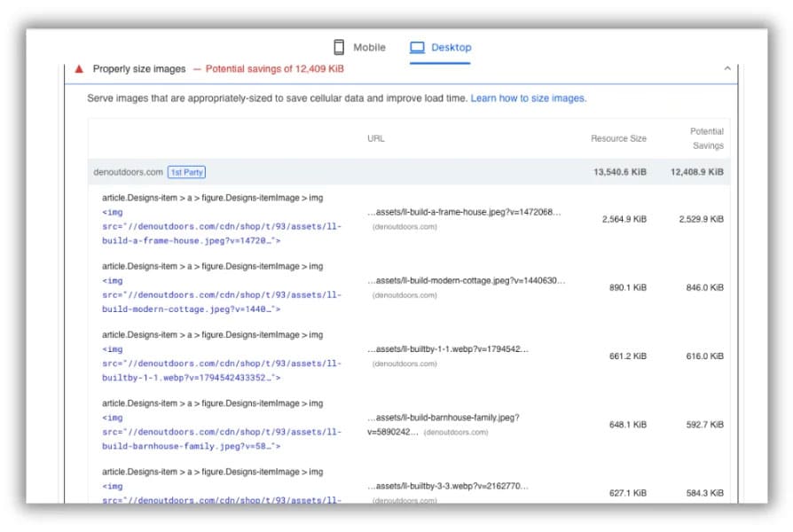Select the barnhouse-family img code snippet
This screenshot has width=793, height=532.
(x=222, y=432)
